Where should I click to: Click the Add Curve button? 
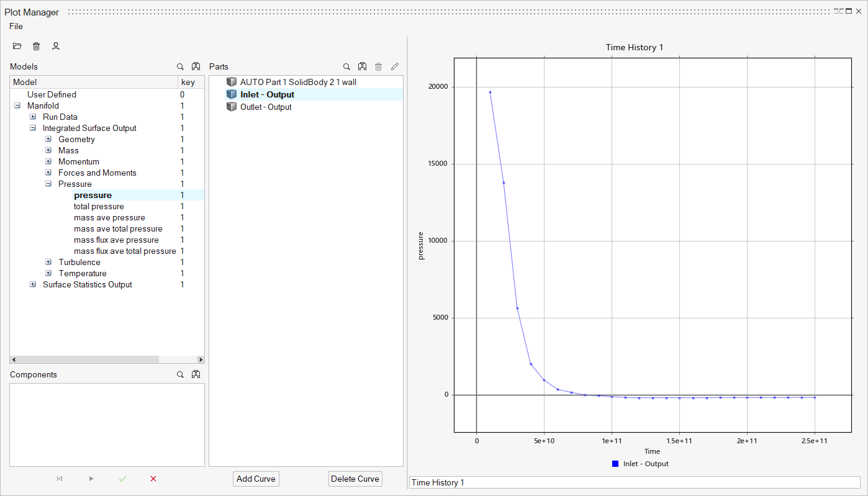pos(256,479)
